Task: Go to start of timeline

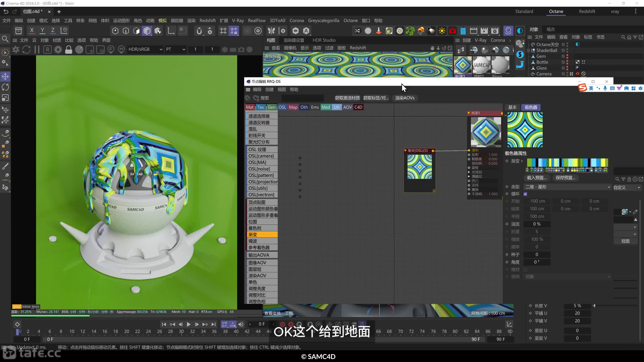Action: pos(164,324)
